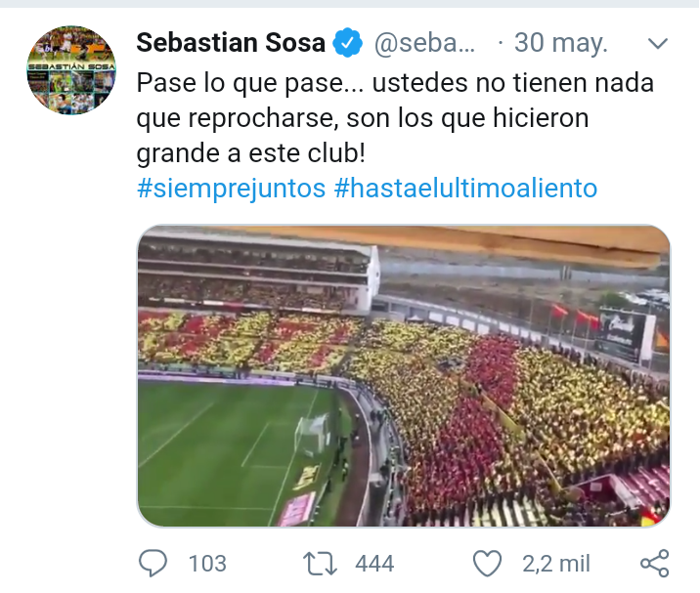This screenshot has width=700, height=593.
Task: Open the #hastaelultimoaliento hashtag
Action: (x=465, y=188)
